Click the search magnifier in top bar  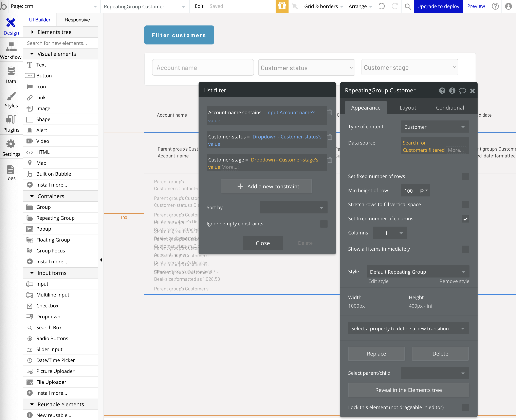tap(408, 6)
